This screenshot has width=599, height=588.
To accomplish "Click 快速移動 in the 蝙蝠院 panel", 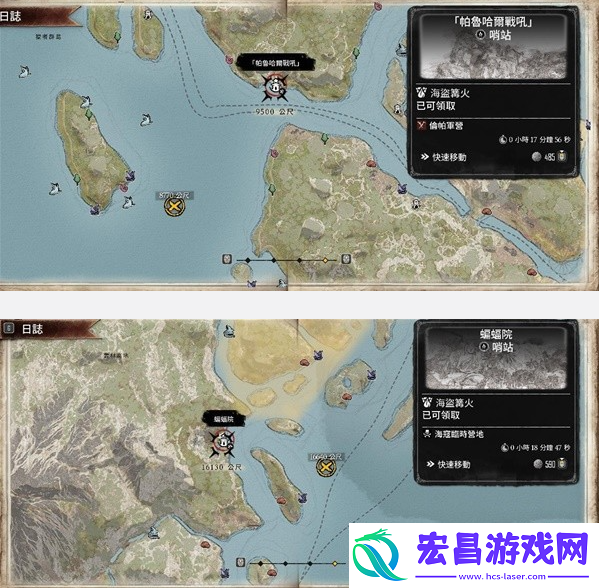I will tap(454, 464).
